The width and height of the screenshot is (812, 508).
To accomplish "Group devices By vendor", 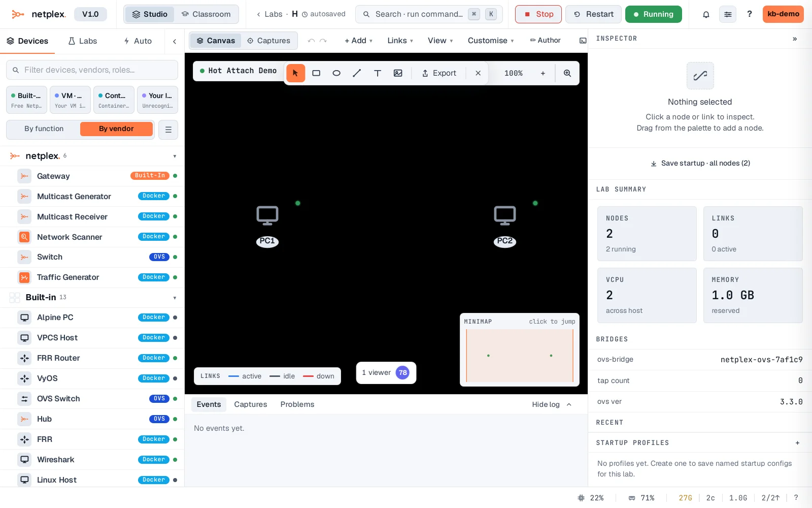I will pyautogui.click(x=116, y=129).
